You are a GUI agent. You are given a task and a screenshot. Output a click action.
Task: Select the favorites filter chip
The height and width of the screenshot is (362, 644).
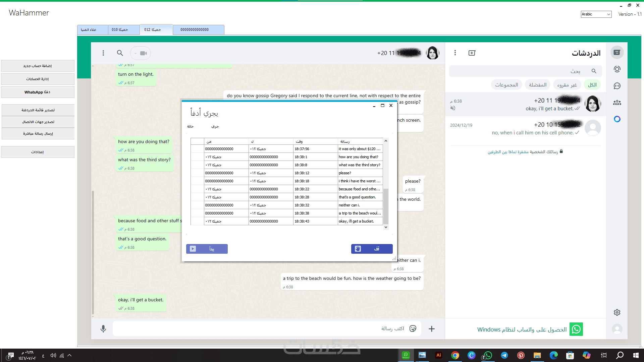click(537, 85)
